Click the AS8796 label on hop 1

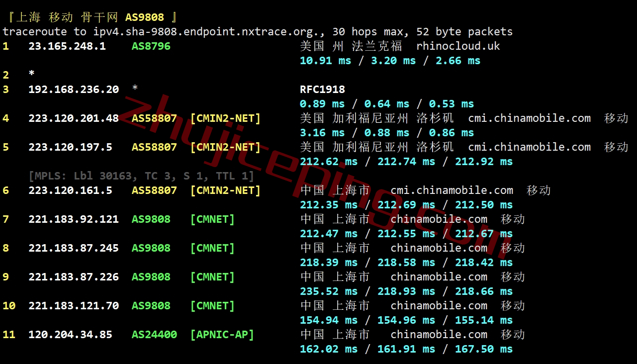coord(151,46)
